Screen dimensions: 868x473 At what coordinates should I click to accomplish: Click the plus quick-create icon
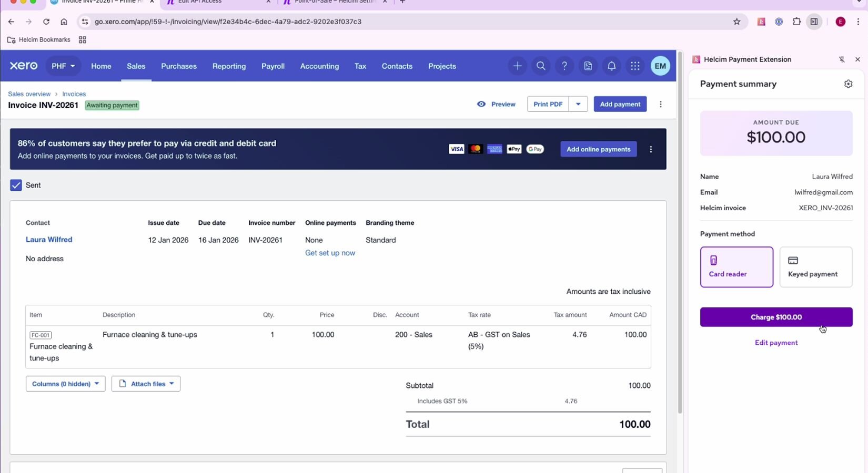(x=517, y=66)
